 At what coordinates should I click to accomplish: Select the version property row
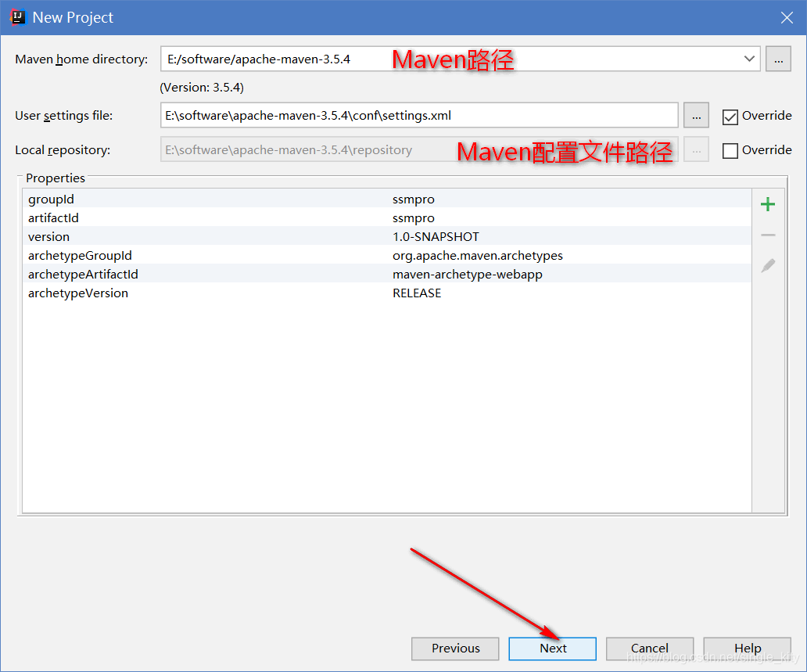click(386, 236)
